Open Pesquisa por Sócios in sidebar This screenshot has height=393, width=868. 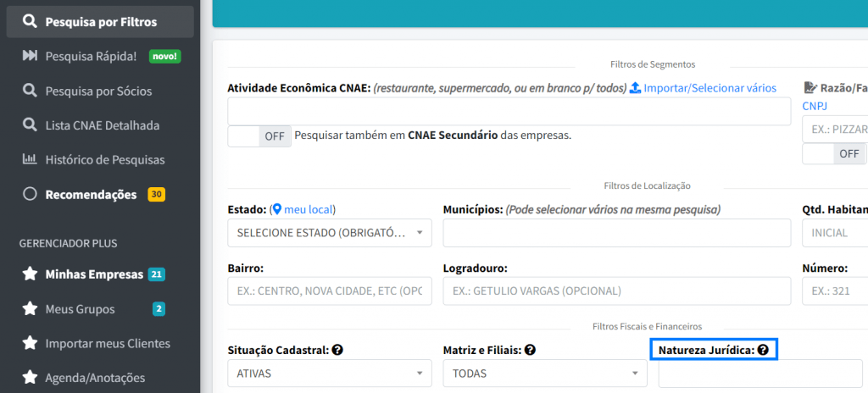click(x=98, y=91)
